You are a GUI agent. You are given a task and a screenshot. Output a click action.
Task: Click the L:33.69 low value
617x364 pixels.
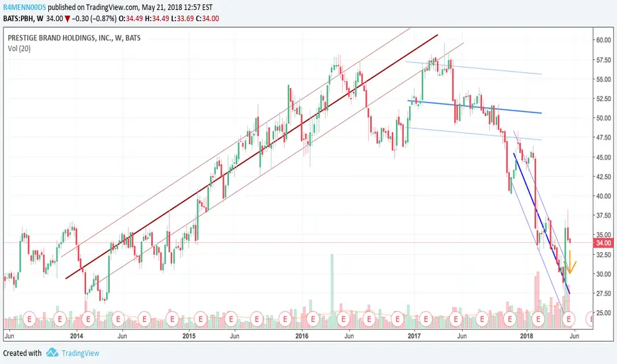coord(182,19)
